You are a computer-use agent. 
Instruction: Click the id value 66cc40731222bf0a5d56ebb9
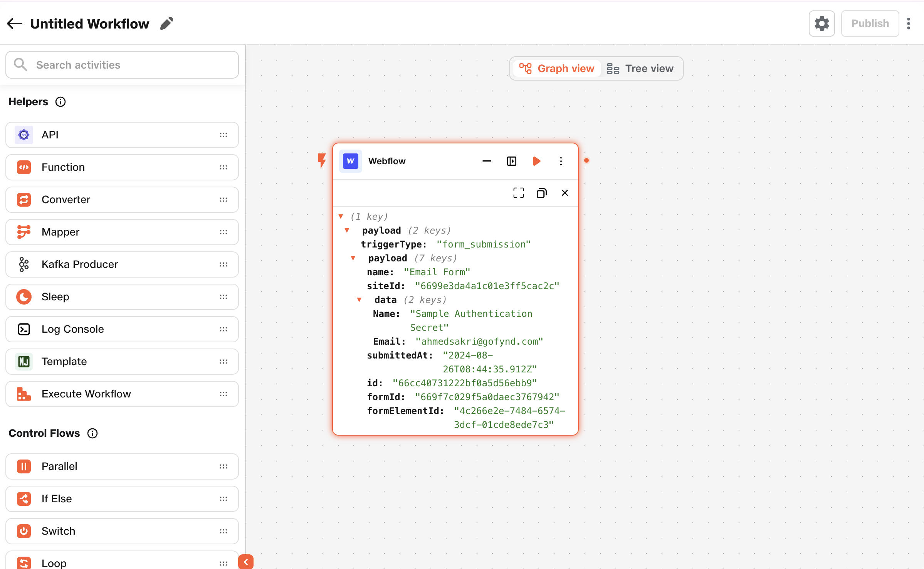point(465,383)
